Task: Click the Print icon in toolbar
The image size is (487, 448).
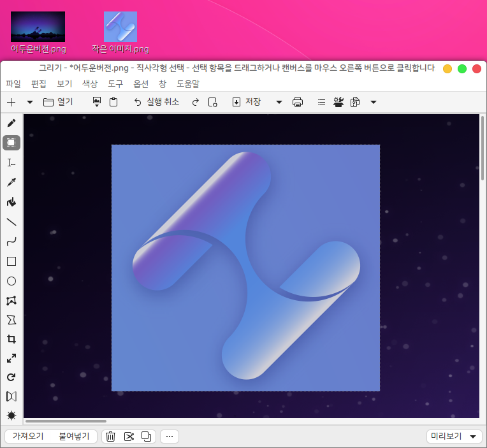Action: point(298,102)
